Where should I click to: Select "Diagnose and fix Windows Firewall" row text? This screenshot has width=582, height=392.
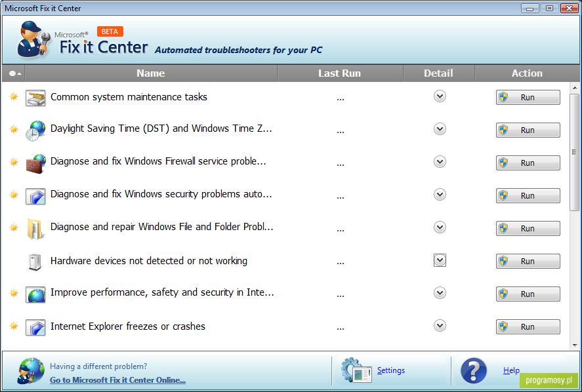coord(158,161)
